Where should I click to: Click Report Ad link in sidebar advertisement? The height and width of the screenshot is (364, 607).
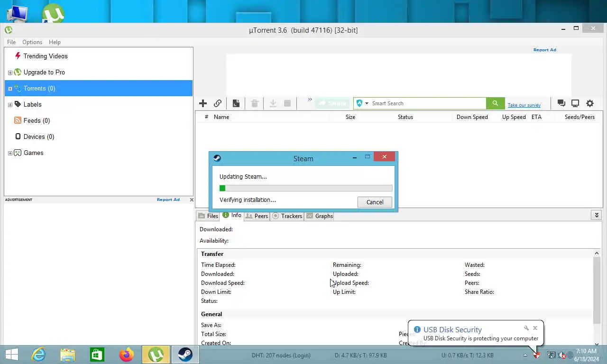168,200
